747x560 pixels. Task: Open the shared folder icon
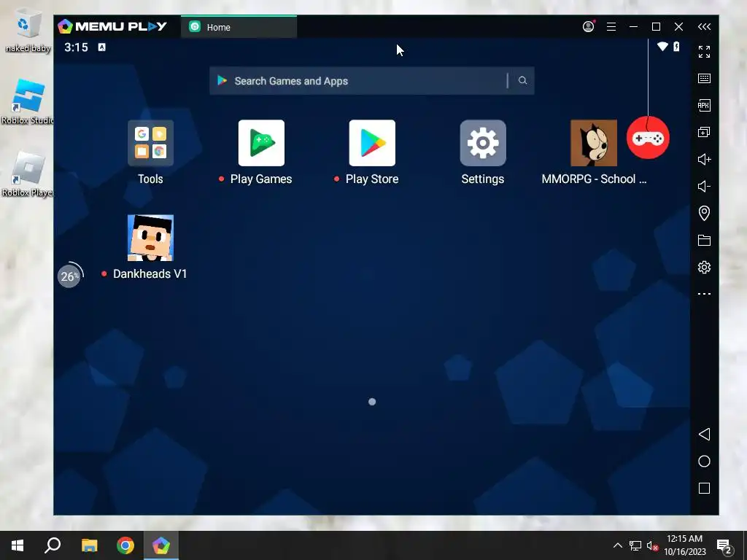[x=704, y=240]
